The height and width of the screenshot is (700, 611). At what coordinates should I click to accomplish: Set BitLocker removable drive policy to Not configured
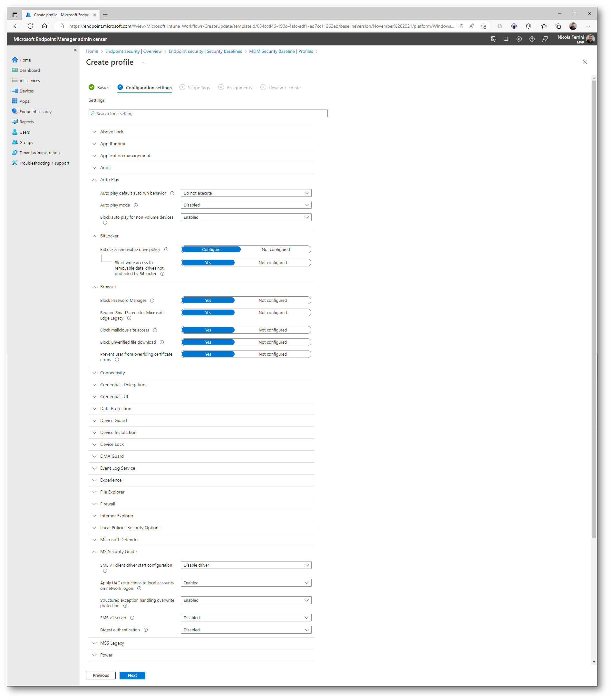click(276, 249)
